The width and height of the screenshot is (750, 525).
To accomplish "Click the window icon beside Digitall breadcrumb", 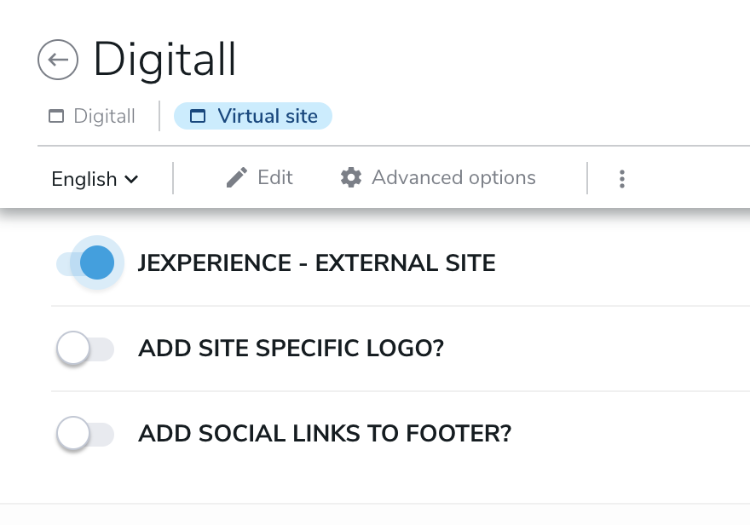I will (56, 116).
